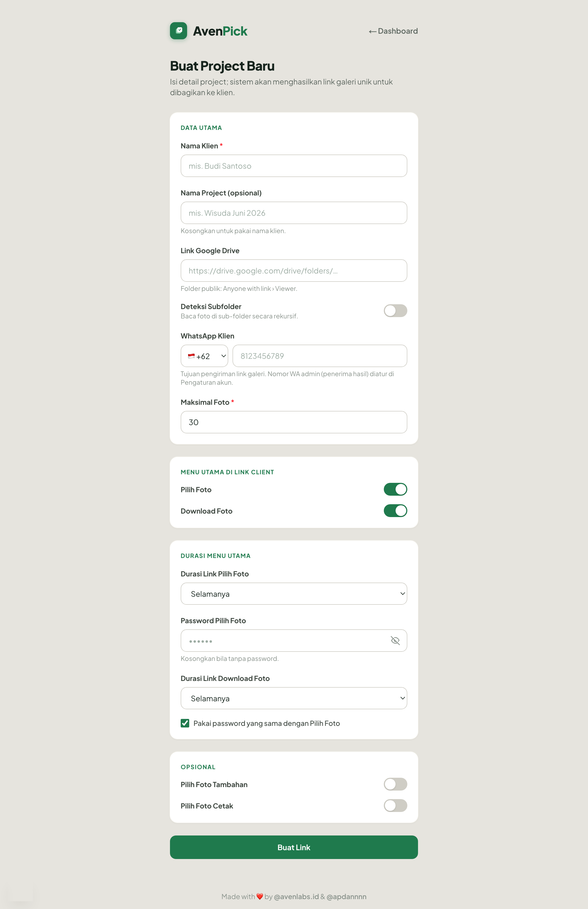Go back via the Dashboard arrow link
Image resolution: width=588 pixels, height=909 pixels.
(393, 31)
